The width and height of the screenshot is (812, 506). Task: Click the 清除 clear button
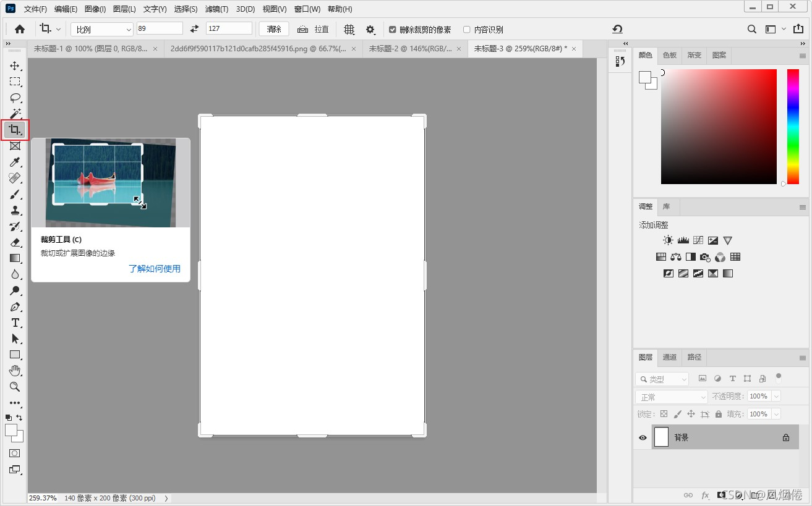[274, 29]
